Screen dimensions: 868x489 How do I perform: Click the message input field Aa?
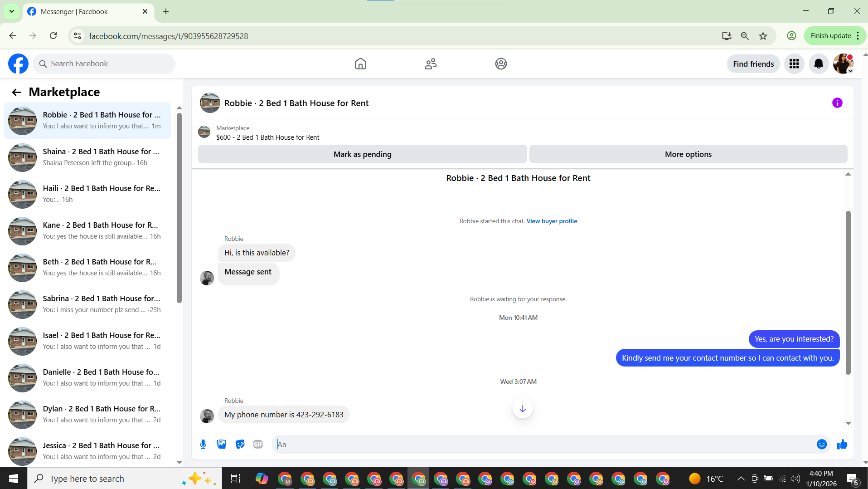point(544,445)
